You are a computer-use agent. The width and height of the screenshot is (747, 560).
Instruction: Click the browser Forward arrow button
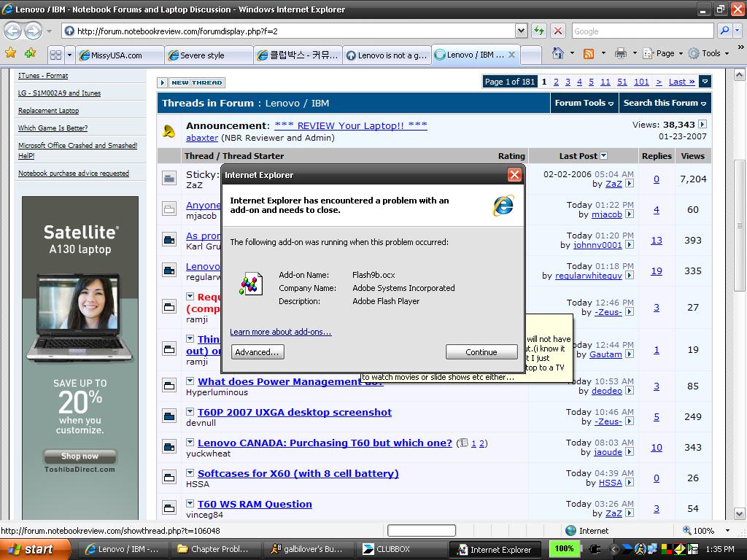click(x=33, y=31)
